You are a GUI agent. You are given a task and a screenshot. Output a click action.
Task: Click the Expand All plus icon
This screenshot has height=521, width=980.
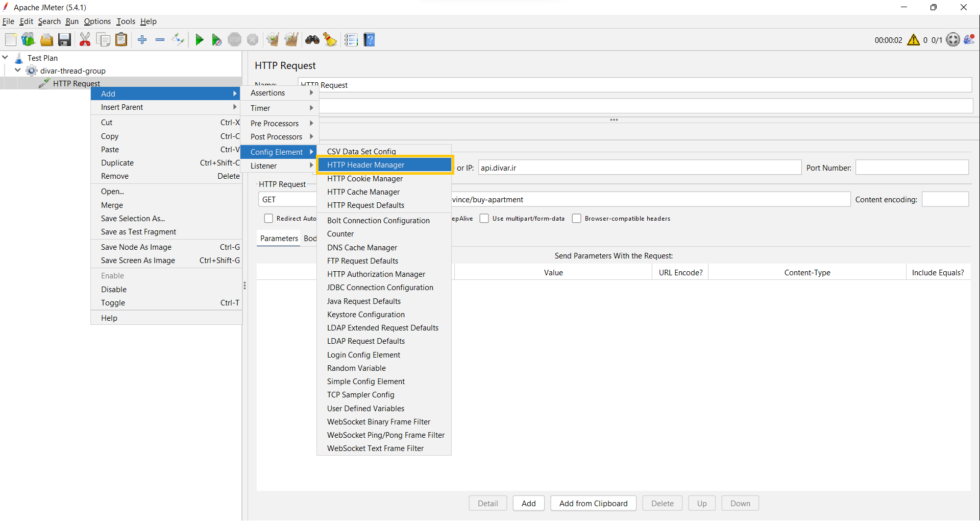click(142, 39)
